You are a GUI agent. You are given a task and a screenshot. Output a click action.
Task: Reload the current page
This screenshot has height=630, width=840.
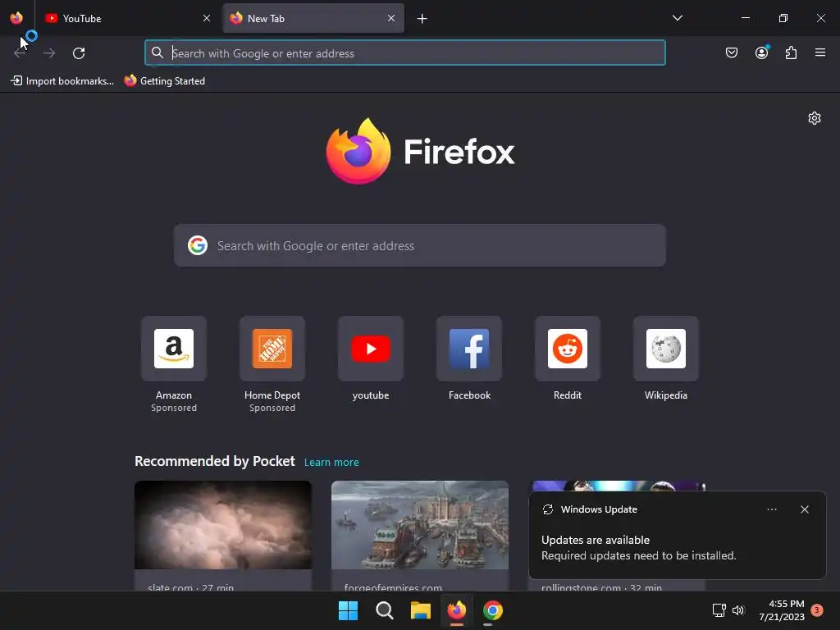coord(79,53)
